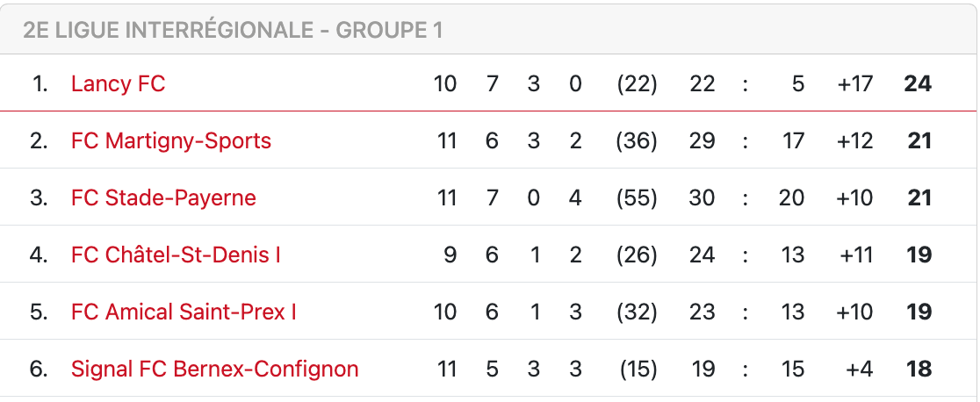The image size is (980, 402).
Task: Click Lancy FC's 24 points total
Action: pyautogui.click(x=918, y=84)
